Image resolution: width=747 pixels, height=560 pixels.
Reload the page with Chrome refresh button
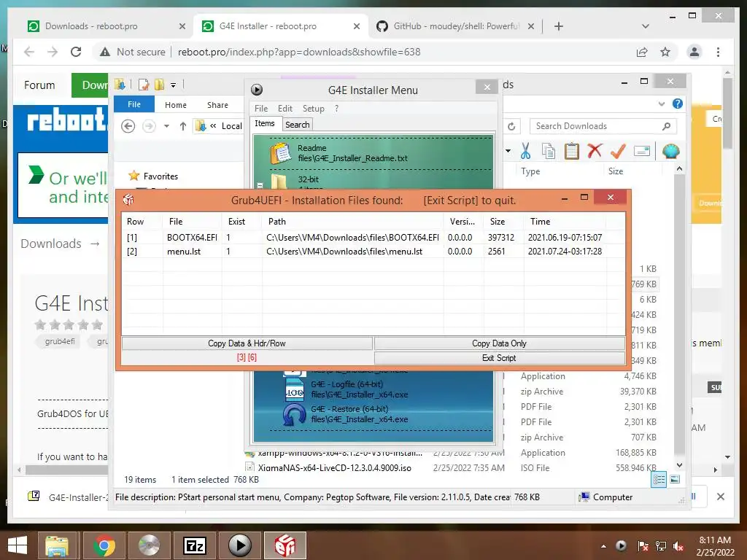point(76,52)
